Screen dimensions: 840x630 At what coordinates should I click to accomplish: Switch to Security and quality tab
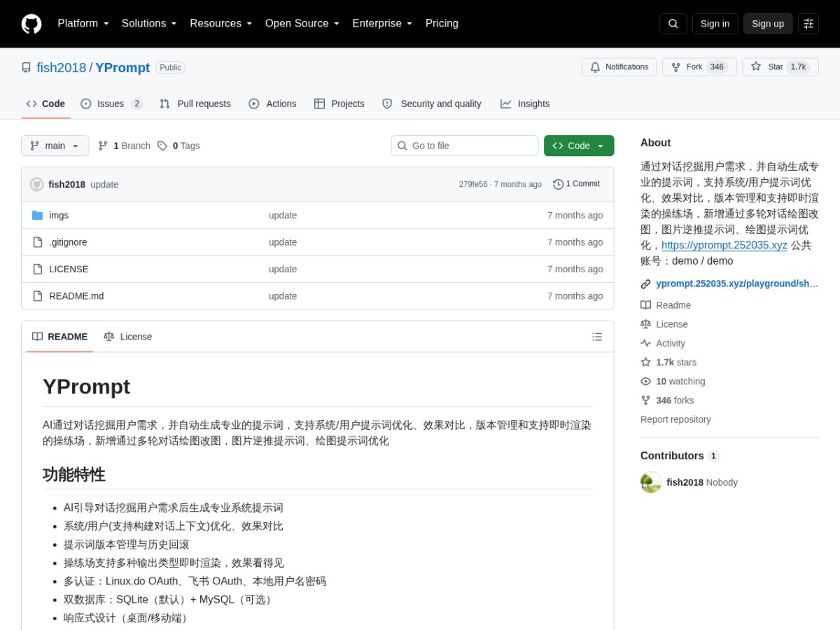432,104
